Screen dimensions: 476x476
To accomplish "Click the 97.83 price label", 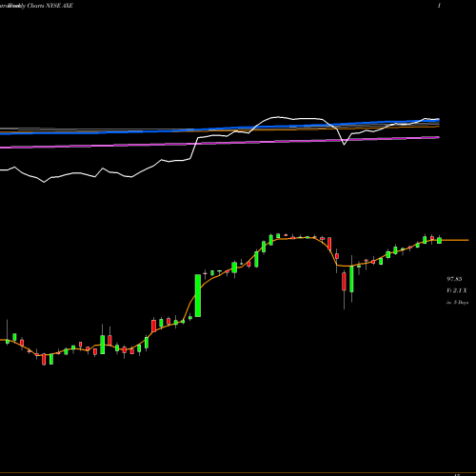I will [454, 279].
